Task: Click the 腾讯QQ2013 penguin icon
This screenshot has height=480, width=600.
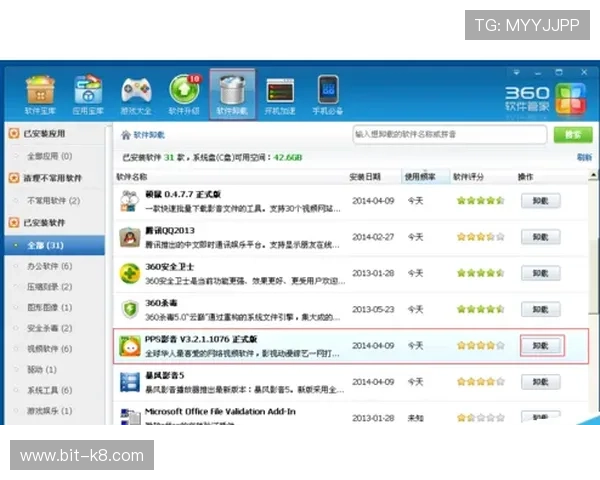Action: pos(129,237)
